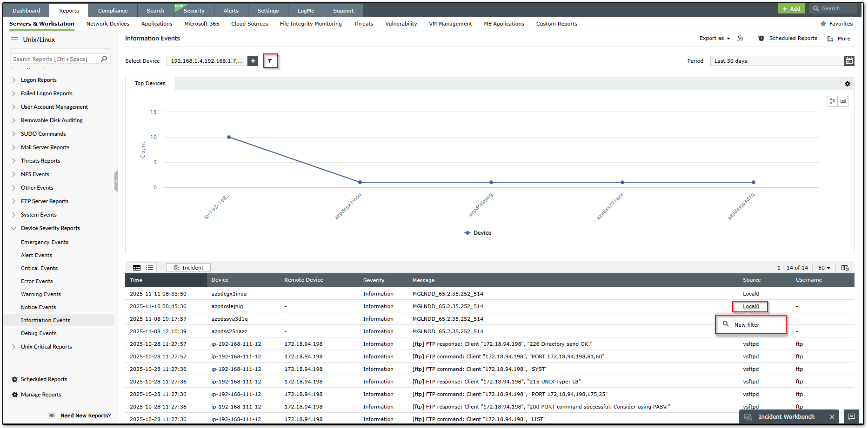
Task: Open the chart gear settings icon
Action: pyautogui.click(x=848, y=84)
